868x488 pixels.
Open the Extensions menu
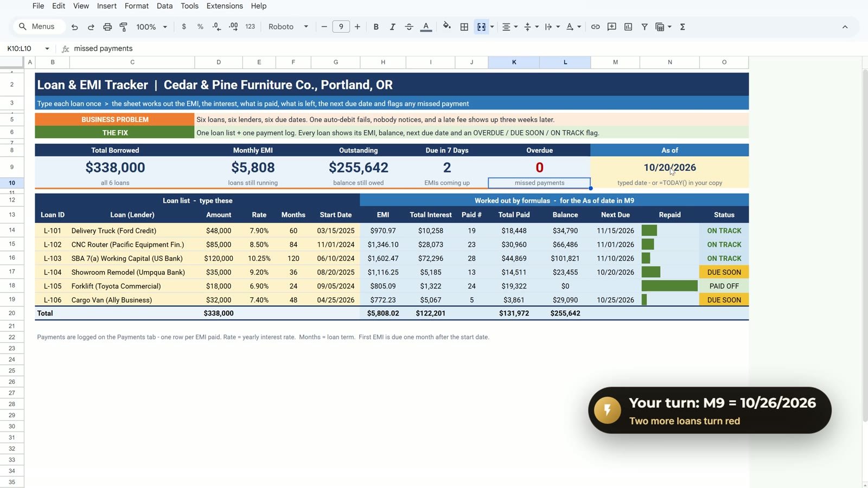pyautogui.click(x=225, y=6)
